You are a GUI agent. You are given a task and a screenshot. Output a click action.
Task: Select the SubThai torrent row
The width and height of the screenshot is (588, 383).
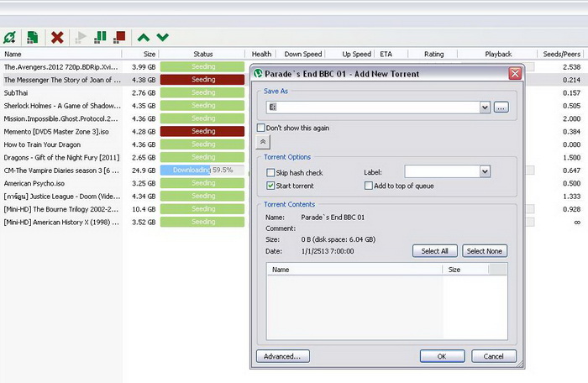16,92
